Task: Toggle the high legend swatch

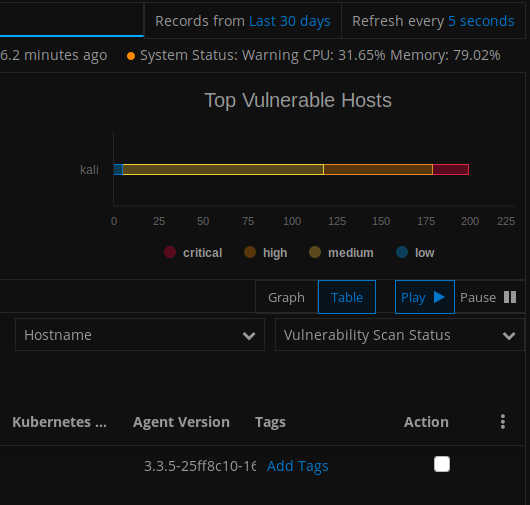Action: point(250,252)
